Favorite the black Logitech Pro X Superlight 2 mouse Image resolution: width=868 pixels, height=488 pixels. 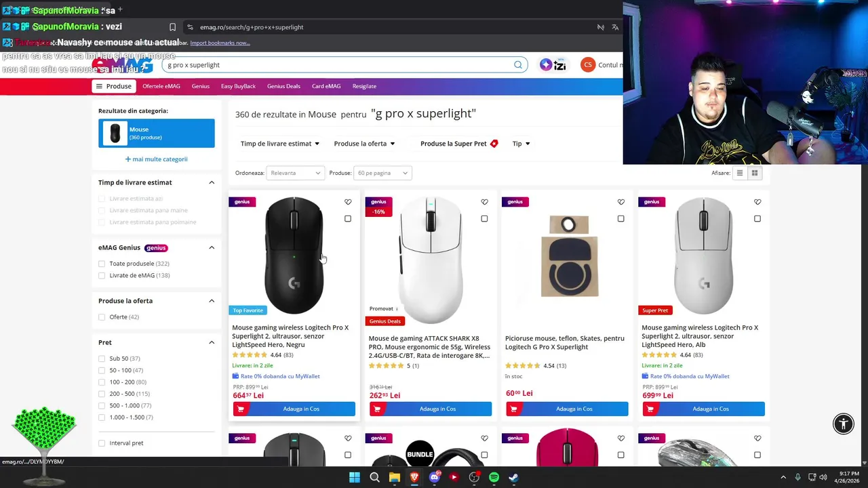click(348, 202)
